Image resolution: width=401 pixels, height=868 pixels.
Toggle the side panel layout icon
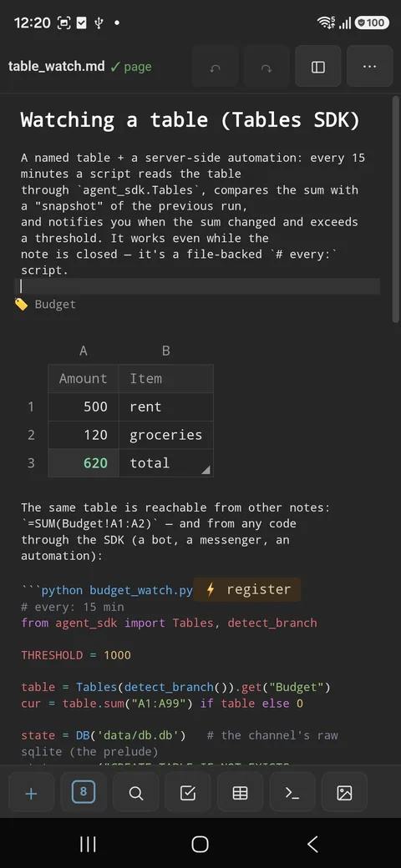(x=318, y=67)
